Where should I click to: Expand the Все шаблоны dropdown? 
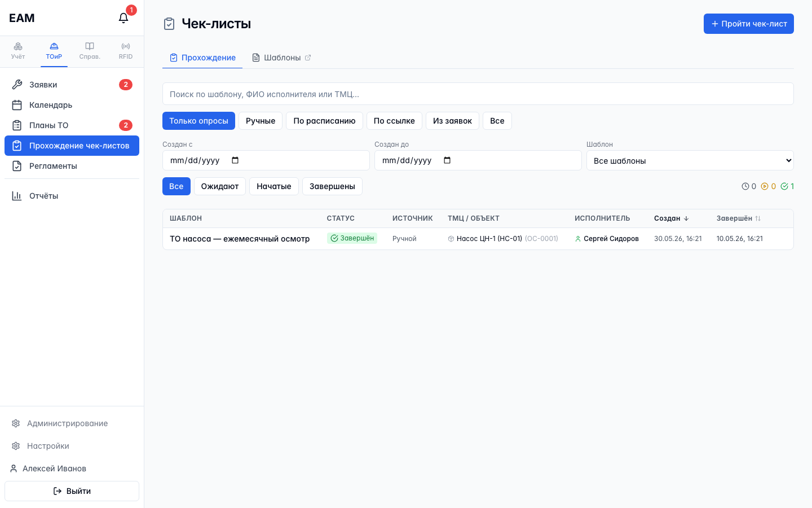coord(690,160)
